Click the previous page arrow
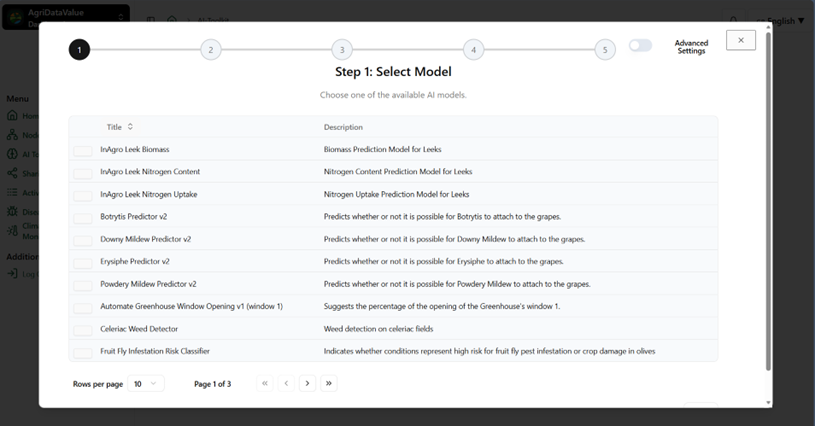The width and height of the screenshot is (815, 426). [286, 383]
